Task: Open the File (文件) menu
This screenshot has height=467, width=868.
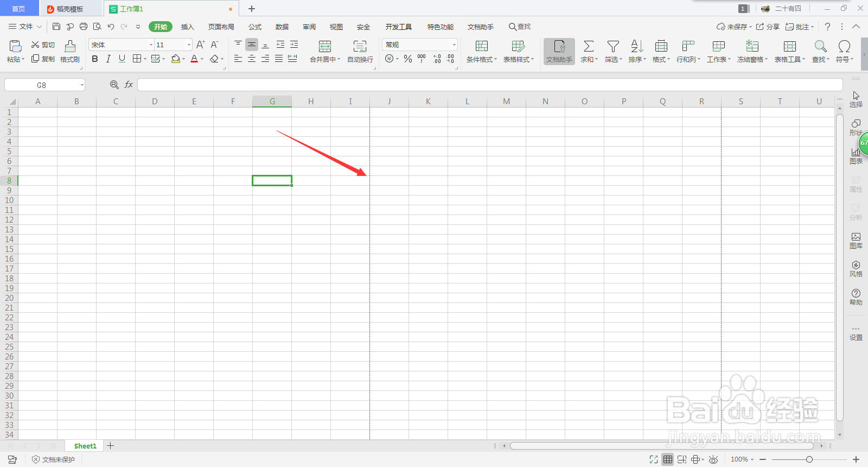Action: 25,27
